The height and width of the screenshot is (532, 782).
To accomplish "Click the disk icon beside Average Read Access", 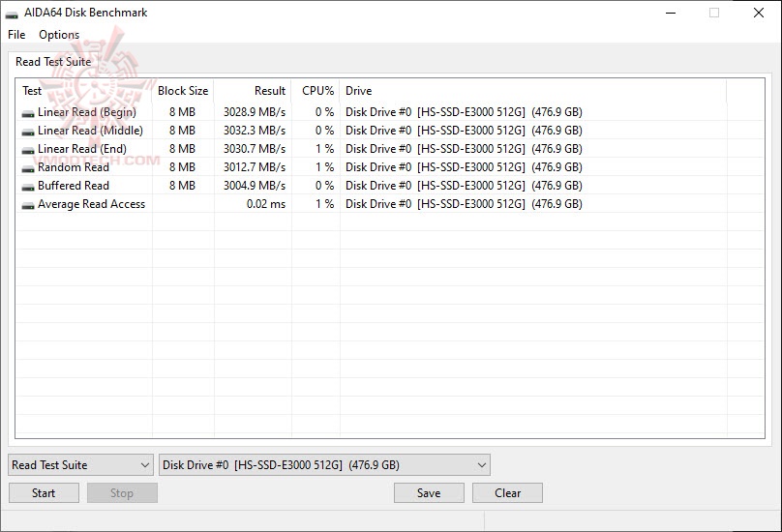I will [x=28, y=205].
